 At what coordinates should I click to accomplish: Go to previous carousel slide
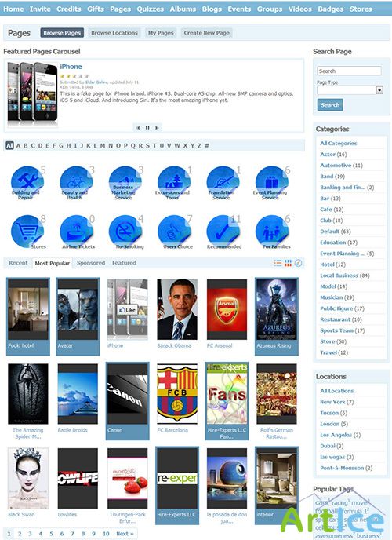[138, 128]
